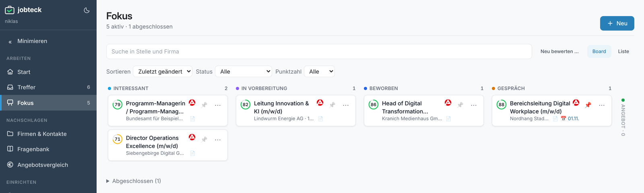Open Firmen & Kontakte
This screenshot has width=644, height=193.
pos(48,134)
